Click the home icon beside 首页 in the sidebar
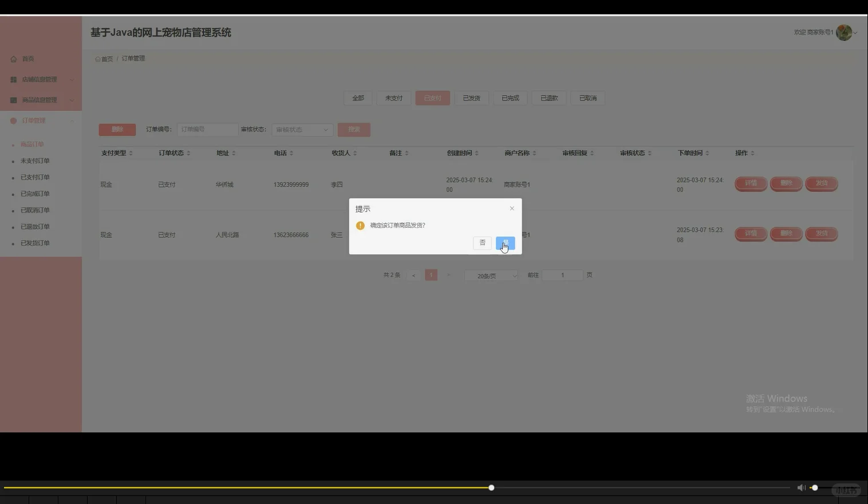The height and width of the screenshot is (504, 868). pos(14,59)
